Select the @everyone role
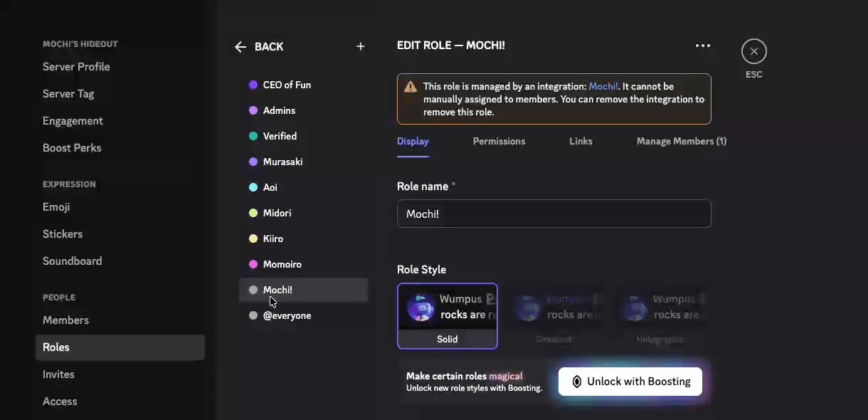Viewport: 868px width, 420px height. tap(287, 315)
